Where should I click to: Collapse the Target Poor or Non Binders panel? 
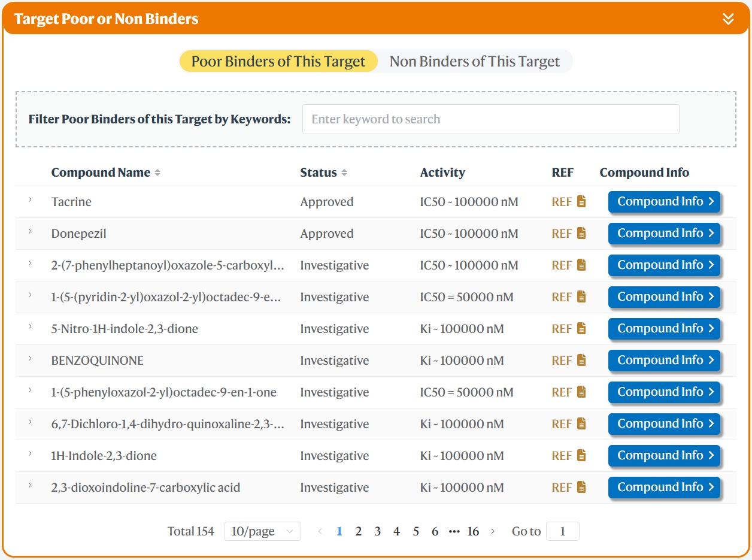pyautogui.click(x=728, y=19)
